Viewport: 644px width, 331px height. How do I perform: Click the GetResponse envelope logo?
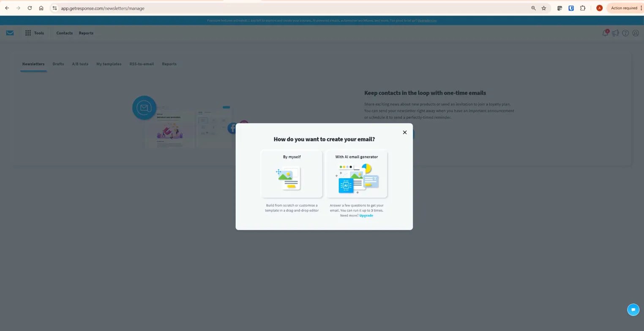tap(10, 33)
